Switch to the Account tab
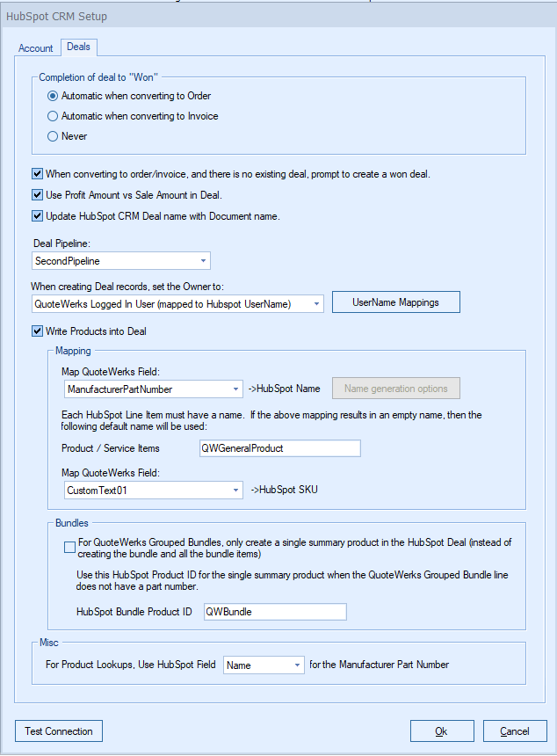The width and height of the screenshot is (557, 756). pos(36,48)
